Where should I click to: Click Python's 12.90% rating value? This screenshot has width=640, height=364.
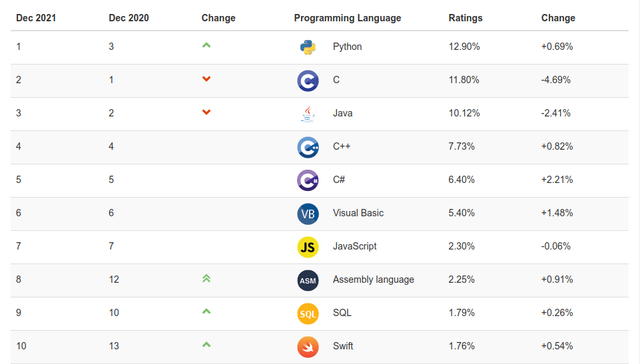coord(464,47)
